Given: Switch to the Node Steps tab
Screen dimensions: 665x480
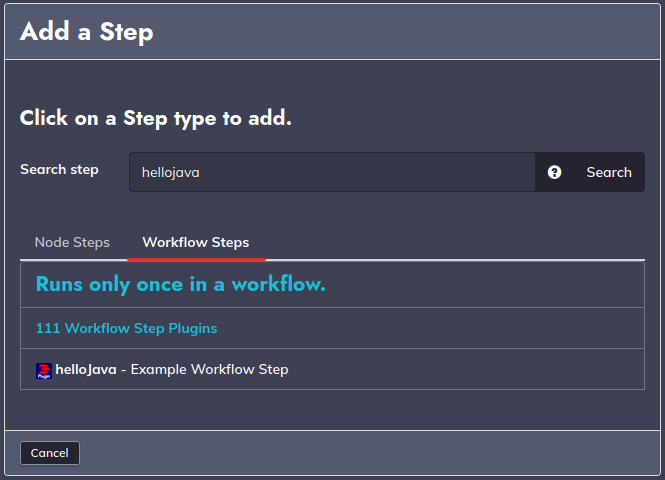Looking at the screenshot, I should [x=72, y=242].
